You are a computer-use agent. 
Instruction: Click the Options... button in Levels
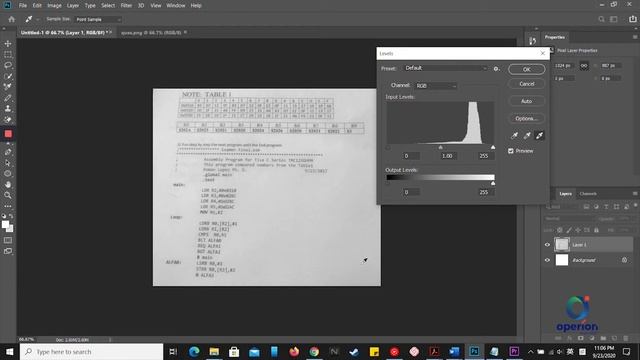point(527,118)
